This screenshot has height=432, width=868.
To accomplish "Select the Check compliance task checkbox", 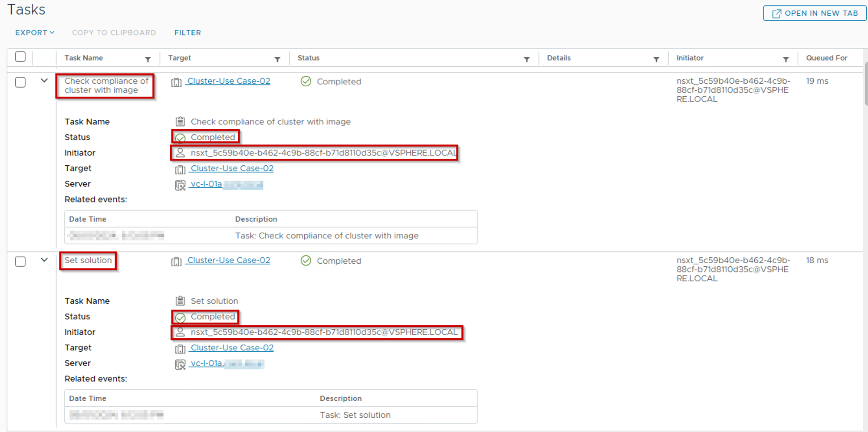I will click(x=20, y=82).
